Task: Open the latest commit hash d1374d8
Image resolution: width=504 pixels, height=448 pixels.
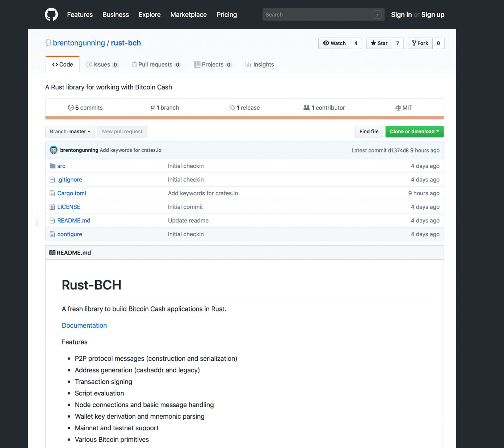Action: tap(398, 150)
